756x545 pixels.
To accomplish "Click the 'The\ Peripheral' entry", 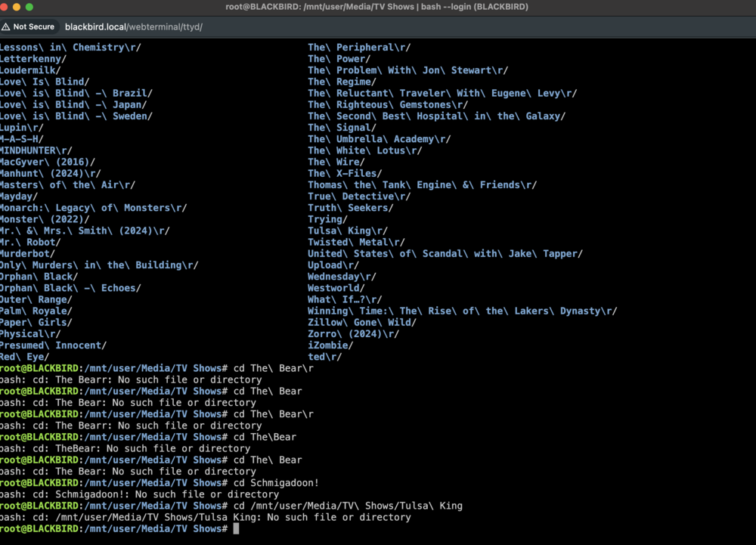I will tap(359, 47).
